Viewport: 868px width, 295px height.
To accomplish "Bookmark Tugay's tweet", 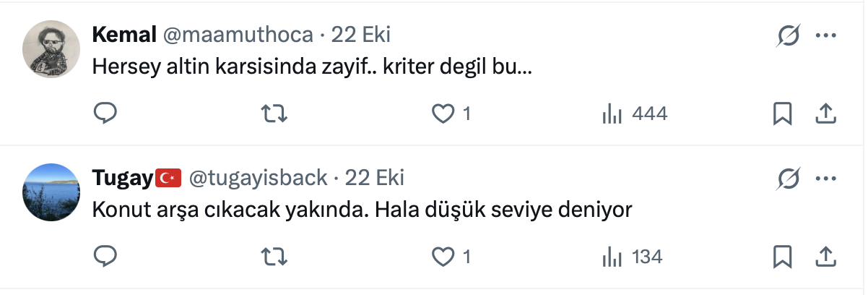I will (783, 256).
